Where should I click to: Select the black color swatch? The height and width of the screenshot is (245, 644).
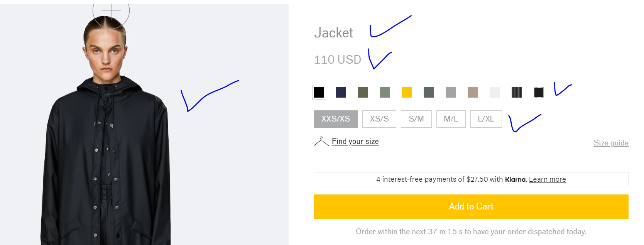pyautogui.click(x=319, y=93)
